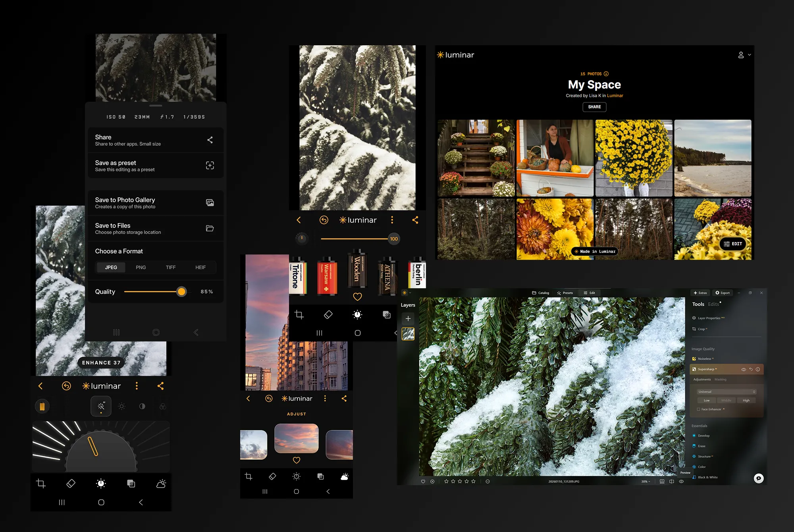The height and width of the screenshot is (532, 794).
Task: Open the account menu chevron in My Space
Action: tap(750, 55)
